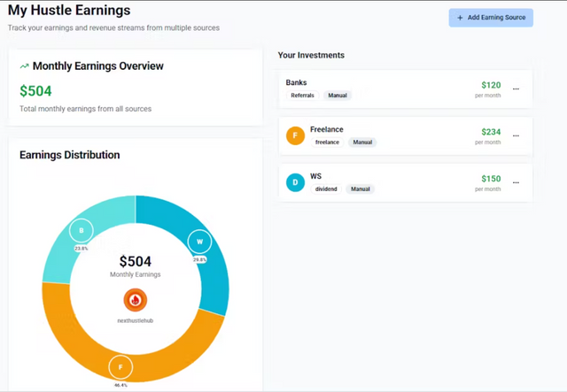Image resolution: width=567 pixels, height=392 pixels.
Task: Click the 23.8% label on the chart
Action: click(x=82, y=249)
